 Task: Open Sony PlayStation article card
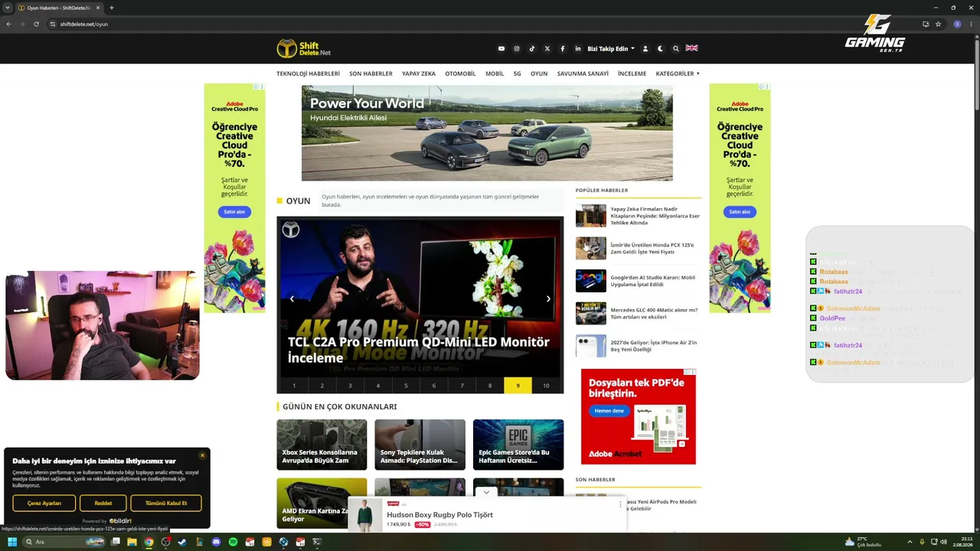(420, 445)
